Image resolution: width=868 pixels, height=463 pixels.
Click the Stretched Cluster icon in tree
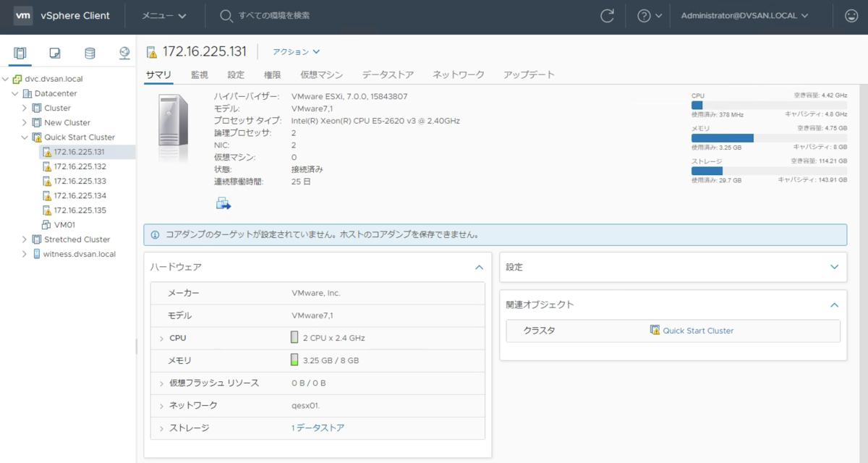(x=36, y=239)
